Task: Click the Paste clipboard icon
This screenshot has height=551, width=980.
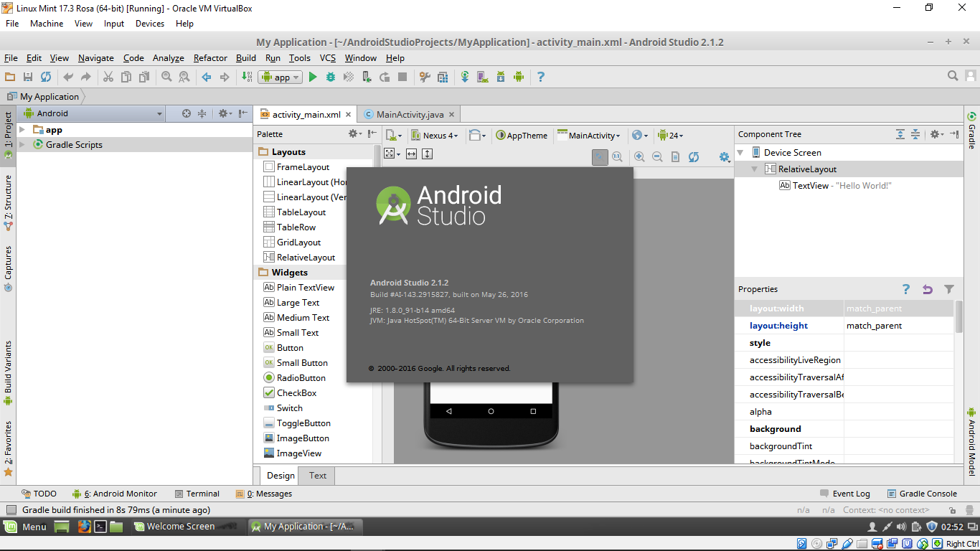Action: click(x=144, y=77)
